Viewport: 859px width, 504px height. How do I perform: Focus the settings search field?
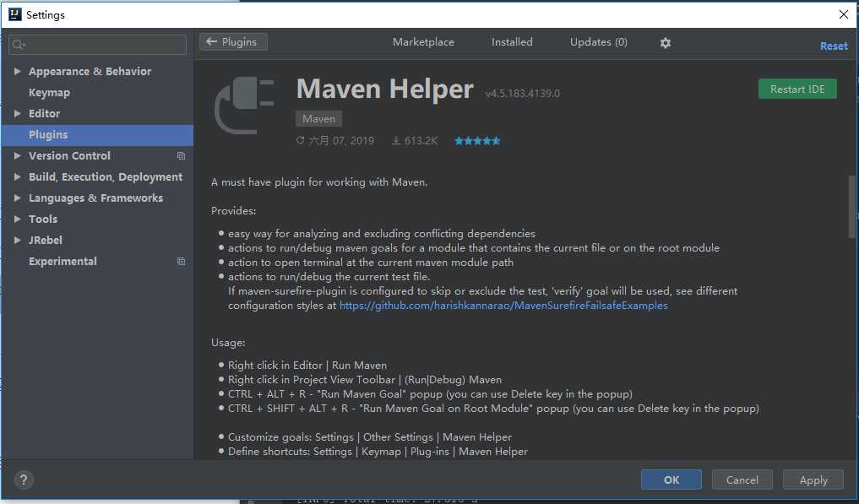[97, 45]
